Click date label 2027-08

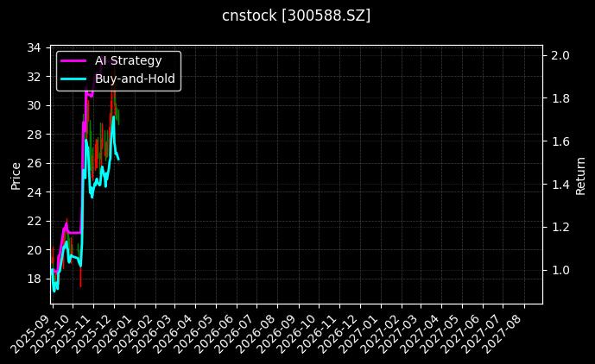[x=503, y=334]
